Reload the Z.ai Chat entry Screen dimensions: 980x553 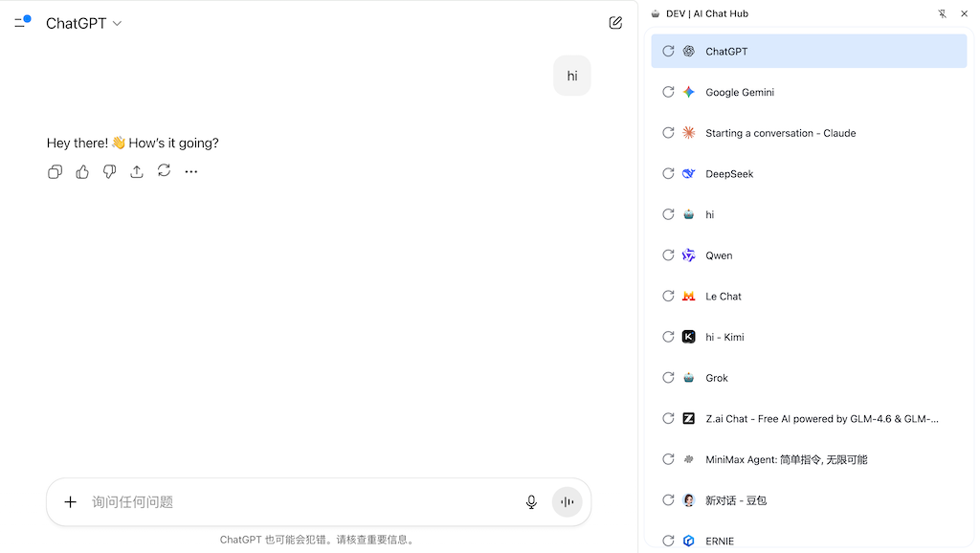[x=668, y=419]
